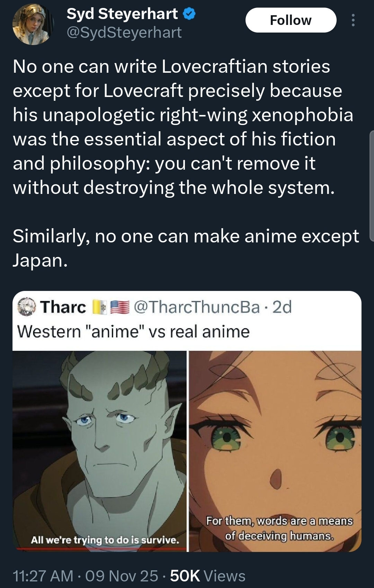Open Tharc's small profile avatar
This screenshot has width=374, height=588.
pos(27,307)
